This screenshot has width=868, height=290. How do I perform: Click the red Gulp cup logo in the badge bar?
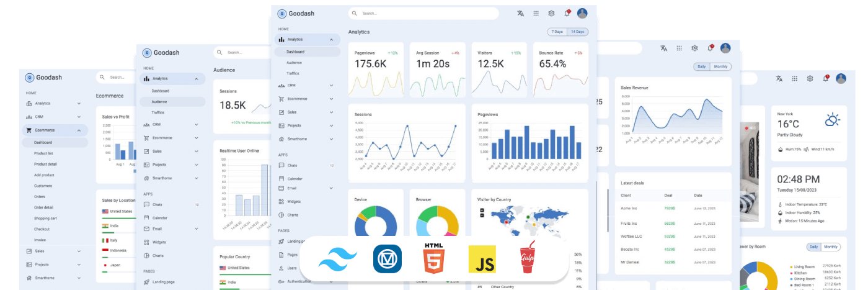pos(527,258)
